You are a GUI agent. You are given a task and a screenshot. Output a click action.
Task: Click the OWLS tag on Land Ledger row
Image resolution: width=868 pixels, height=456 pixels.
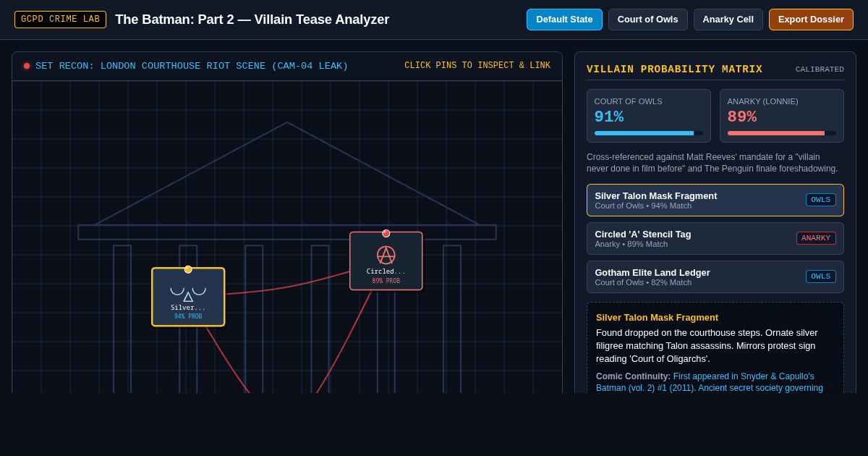821,276
